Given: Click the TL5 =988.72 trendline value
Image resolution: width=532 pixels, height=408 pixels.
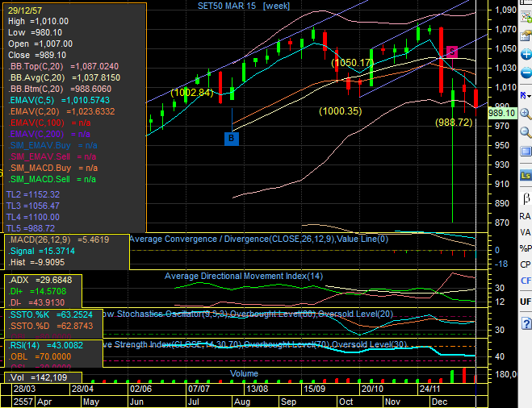Looking at the screenshot, I should pos(31,228).
